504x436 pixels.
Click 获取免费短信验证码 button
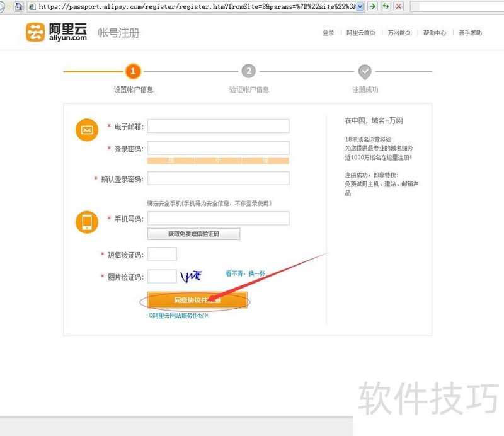(193, 234)
